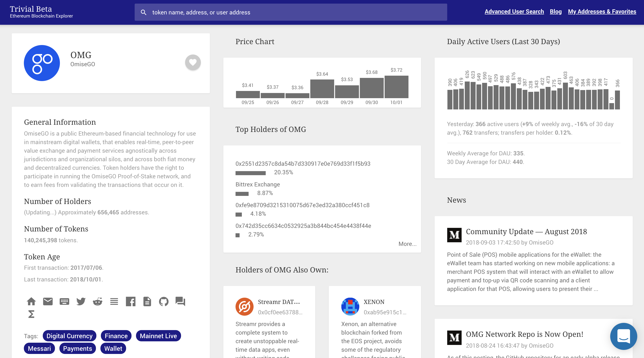Click the 20.35% top holder bar
644x358 pixels.
pyautogui.click(x=250, y=173)
